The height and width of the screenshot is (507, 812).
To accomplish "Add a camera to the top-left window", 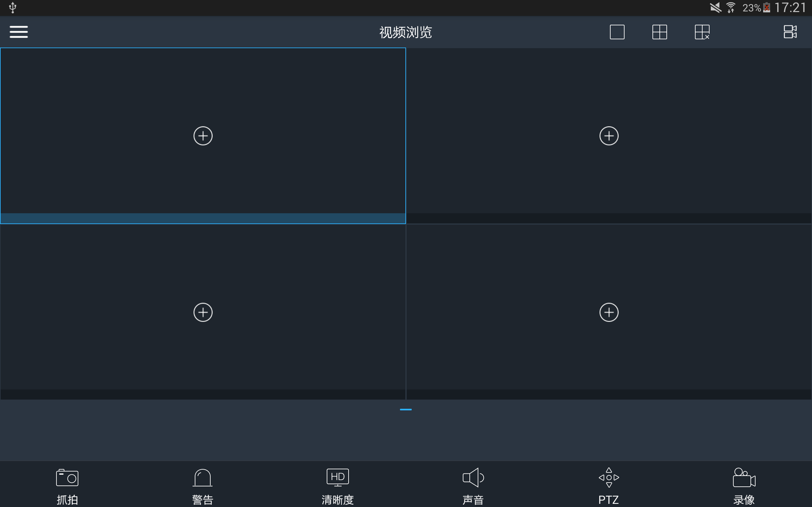I will point(203,136).
